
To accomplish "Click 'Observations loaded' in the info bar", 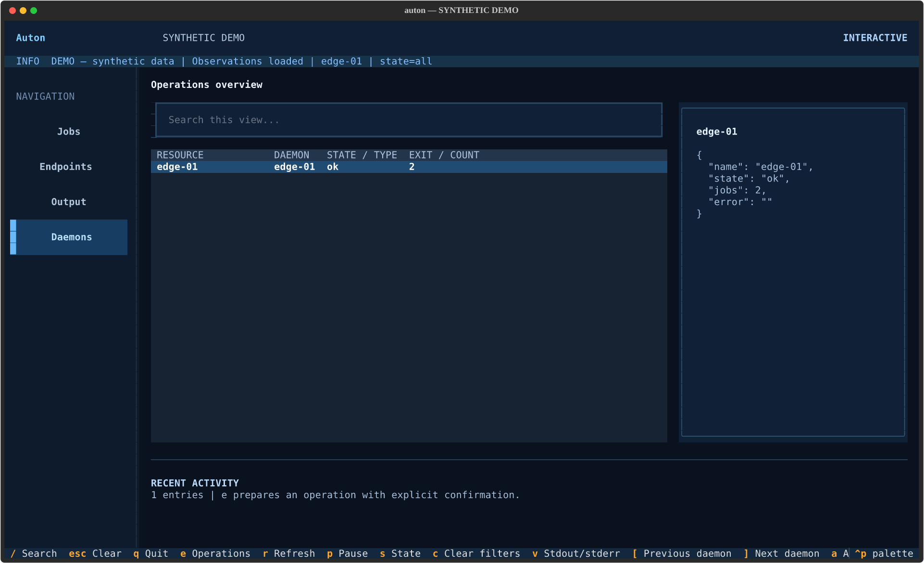I will pos(248,61).
